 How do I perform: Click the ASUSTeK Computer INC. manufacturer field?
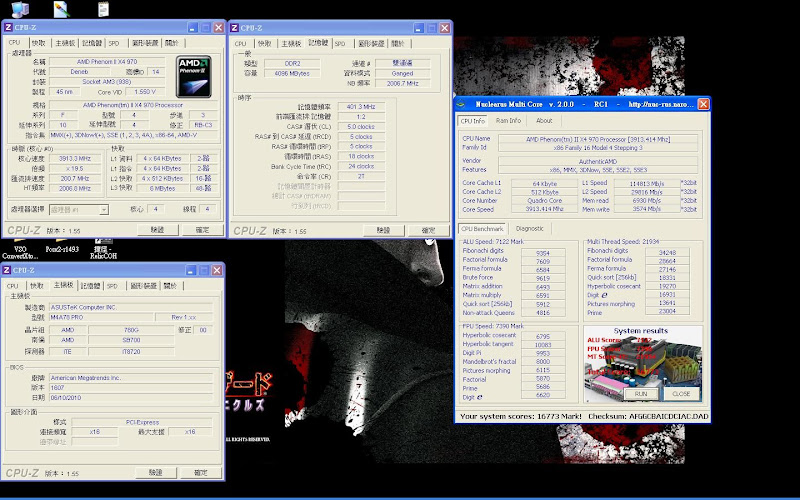tap(131, 308)
